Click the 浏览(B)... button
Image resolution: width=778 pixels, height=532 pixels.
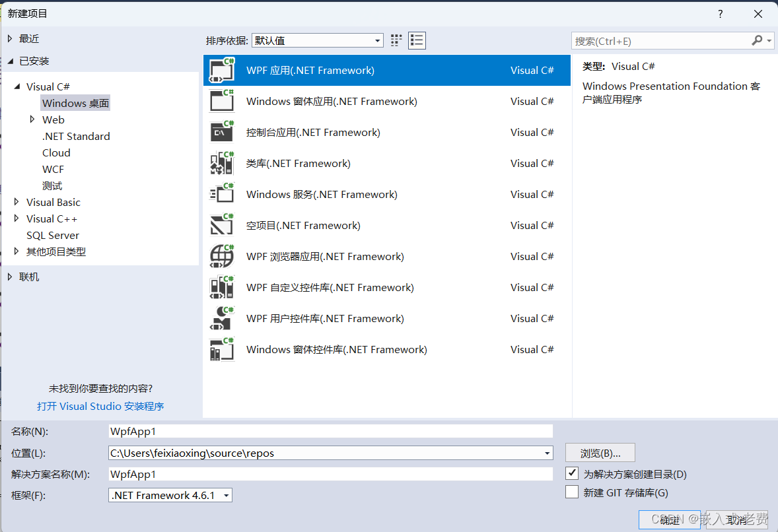[x=600, y=453]
